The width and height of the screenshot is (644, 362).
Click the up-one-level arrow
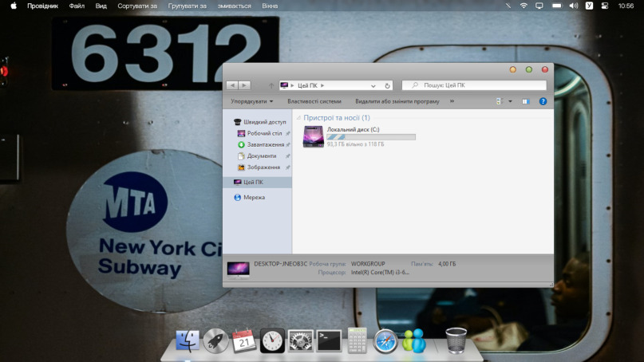click(x=271, y=85)
